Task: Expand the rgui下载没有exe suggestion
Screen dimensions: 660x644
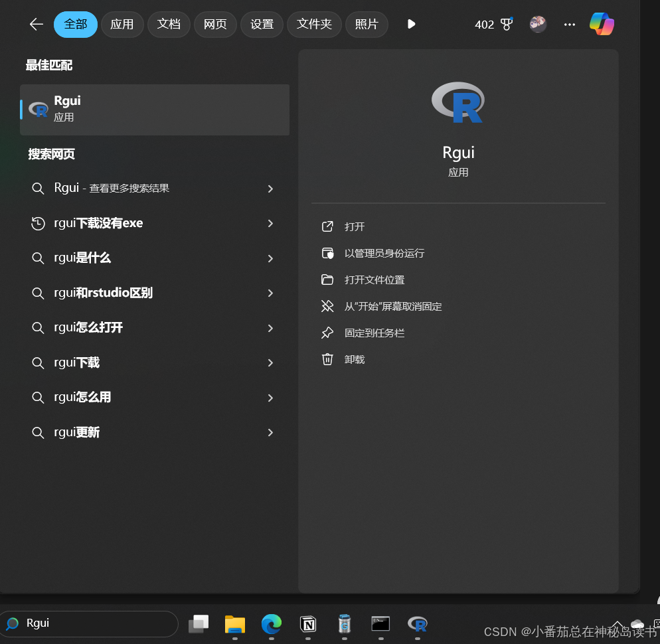Action: pos(270,223)
